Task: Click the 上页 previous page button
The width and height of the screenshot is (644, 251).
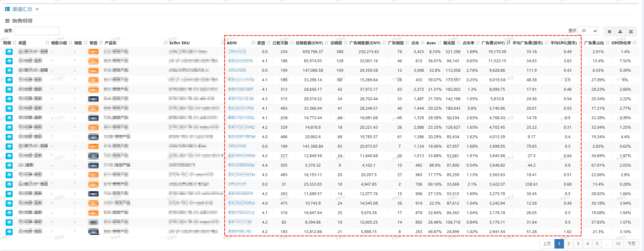Action: pyautogui.click(x=547, y=244)
